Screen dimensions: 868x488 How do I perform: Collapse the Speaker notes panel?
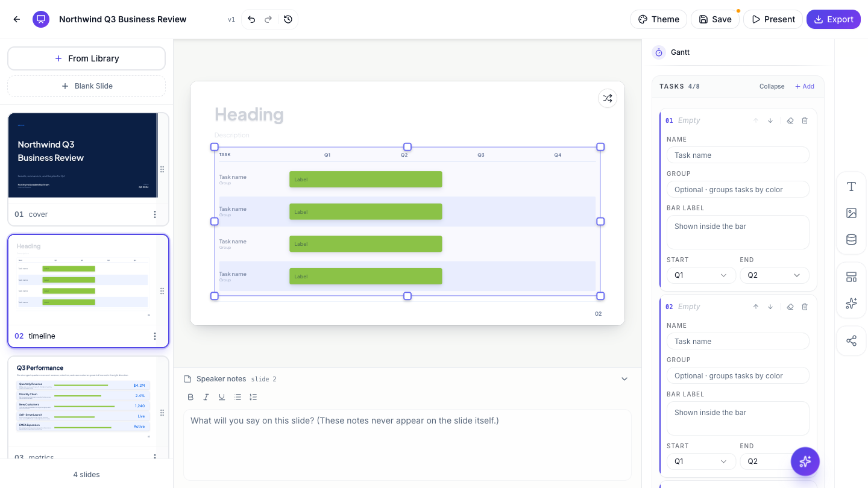tap(624, 379)
